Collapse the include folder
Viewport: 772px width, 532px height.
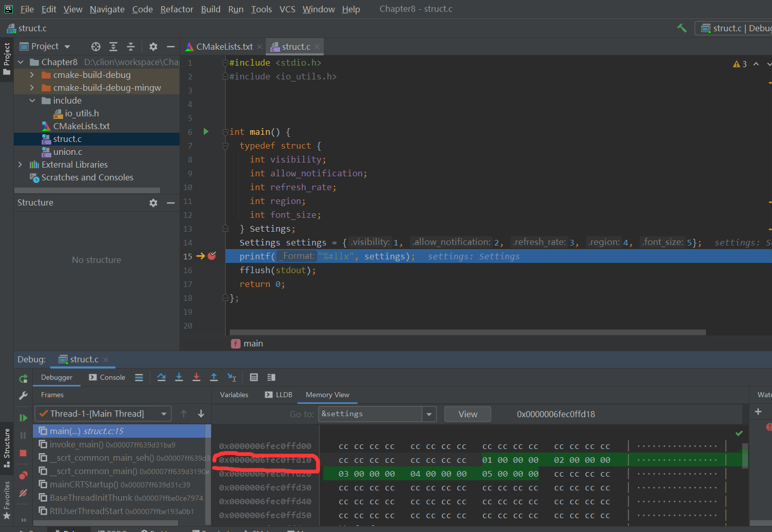[x=32, y=100]
